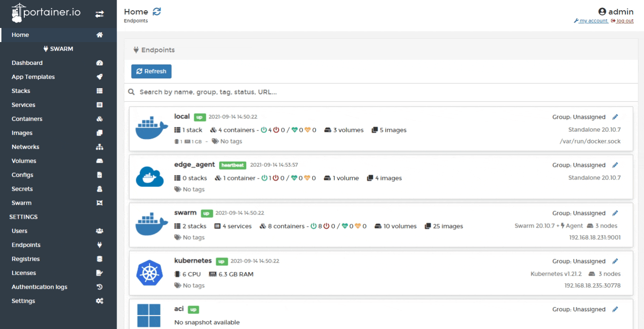The image size is (644, 329).
Task: Open Secrets in the sidebar
Action: coord(59,189)
